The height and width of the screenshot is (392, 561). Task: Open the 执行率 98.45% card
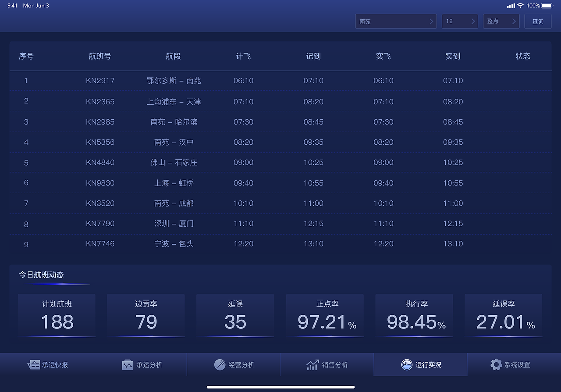click(414, 316)
